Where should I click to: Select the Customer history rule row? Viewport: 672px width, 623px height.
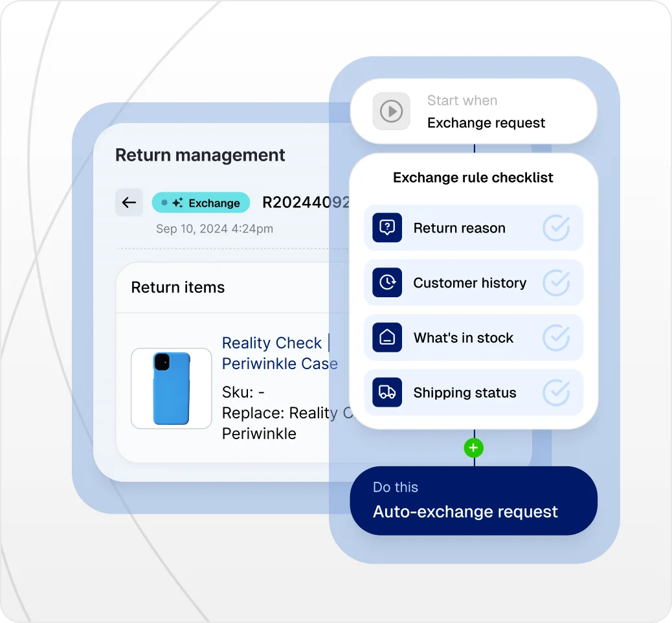pyautogui.click(x=473, y=282)
